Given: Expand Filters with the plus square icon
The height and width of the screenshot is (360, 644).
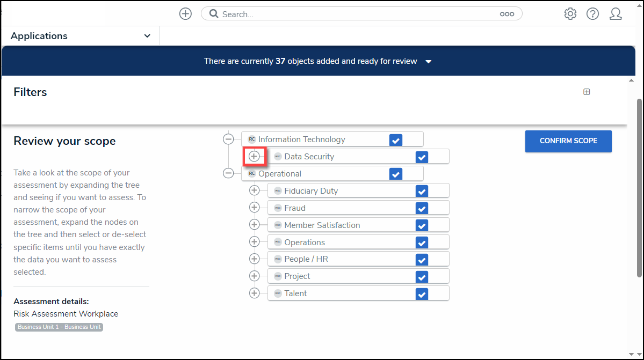Looking at the screenshot, I should pyautogui.click(x=587, y=92).
